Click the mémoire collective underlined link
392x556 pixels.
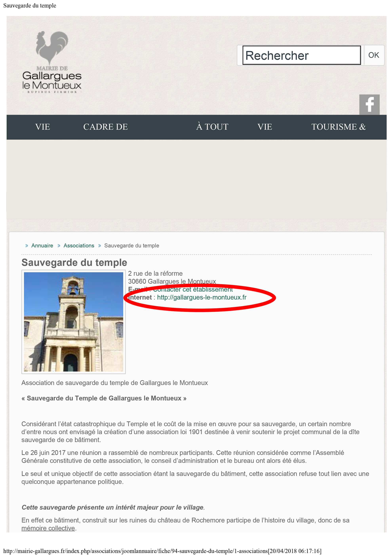coord(48,528)
